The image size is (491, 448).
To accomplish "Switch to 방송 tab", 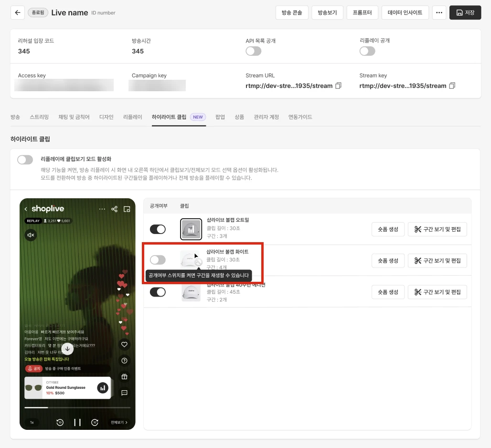I will point(15,117).
